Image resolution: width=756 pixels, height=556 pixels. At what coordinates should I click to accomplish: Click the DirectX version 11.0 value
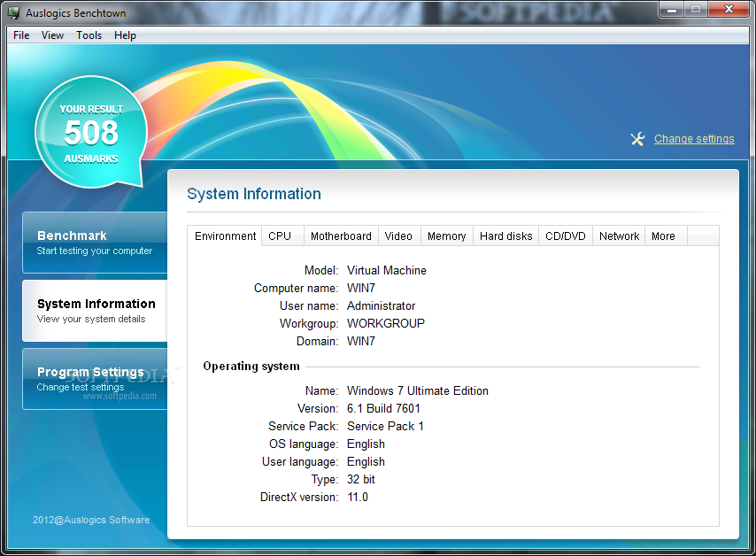pos(358,498)
